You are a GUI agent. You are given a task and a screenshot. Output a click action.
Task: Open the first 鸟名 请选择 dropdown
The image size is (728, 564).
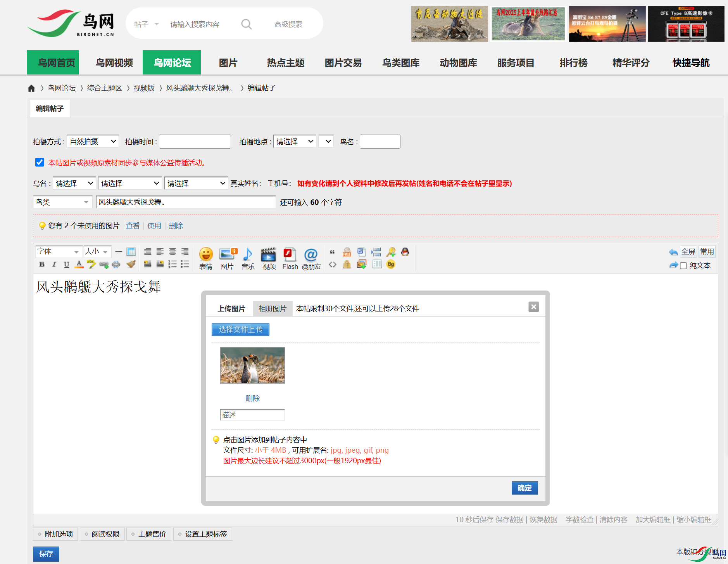[74, 183]
